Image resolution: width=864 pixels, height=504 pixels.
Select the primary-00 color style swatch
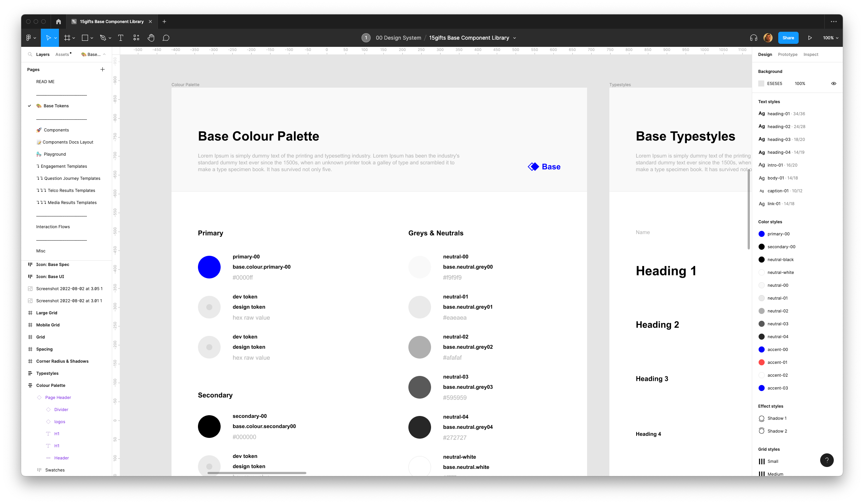[762, 234]
